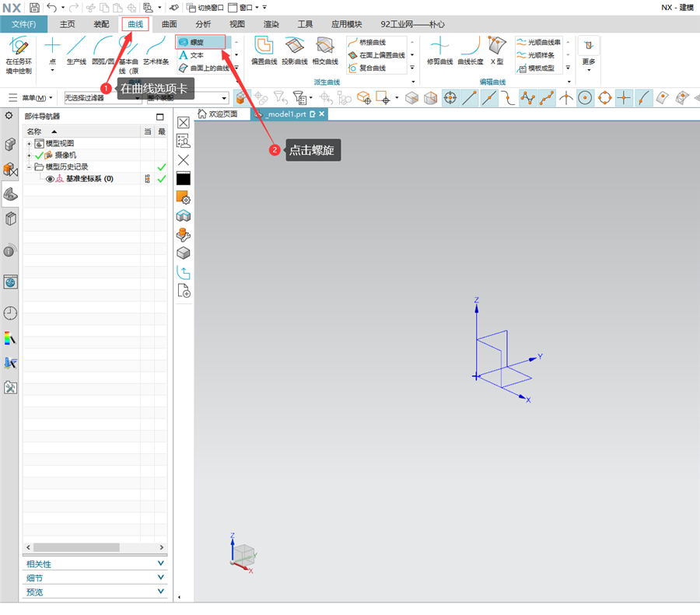This screenshot has width=700, height=615.
Task: Expand the 模型视图 tree node
Action: pos(29,144)
